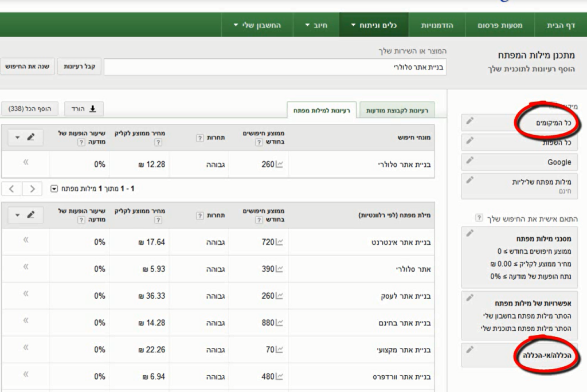Edit the 'Google' network setting pencil
The image size is (587, 392).
click(470, 160)
